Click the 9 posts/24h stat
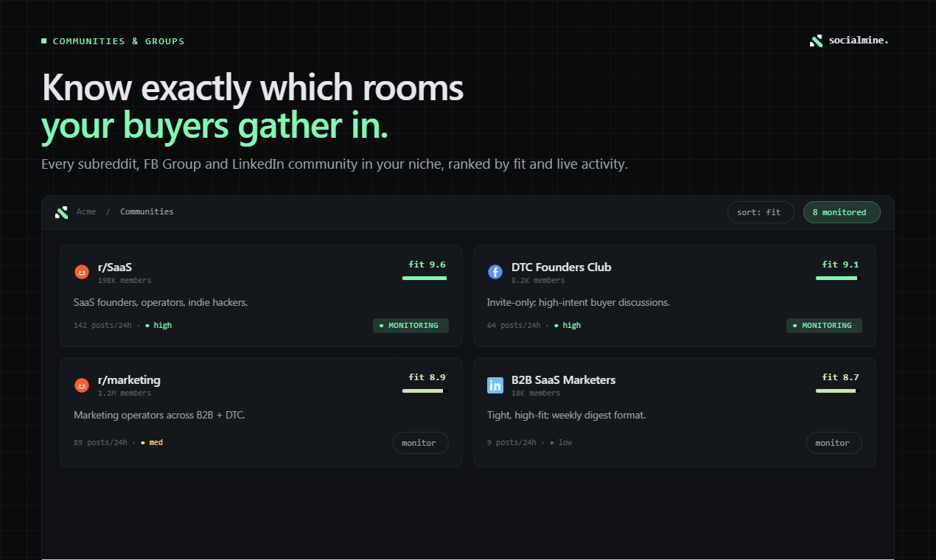936x560 pixels. [x=511, y=443]
